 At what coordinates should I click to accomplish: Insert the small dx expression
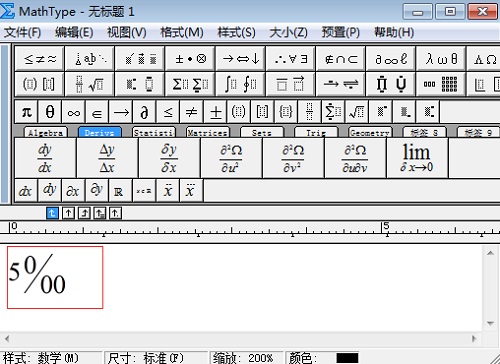26,191
